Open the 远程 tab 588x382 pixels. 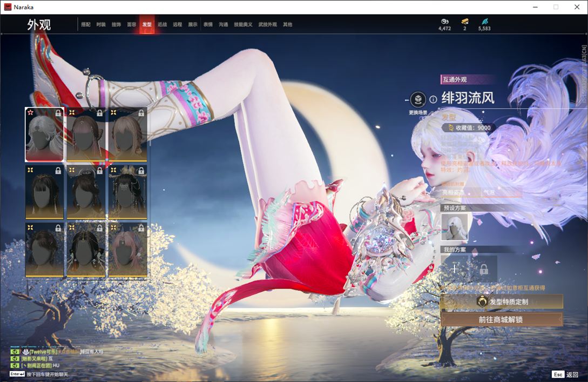coord(178,24)
